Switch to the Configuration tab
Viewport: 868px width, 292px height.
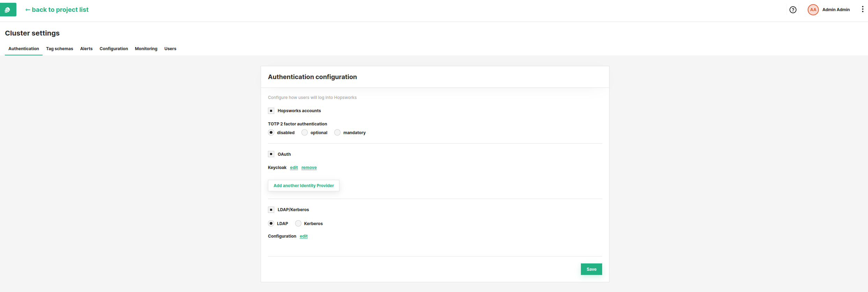pos(114,49)
